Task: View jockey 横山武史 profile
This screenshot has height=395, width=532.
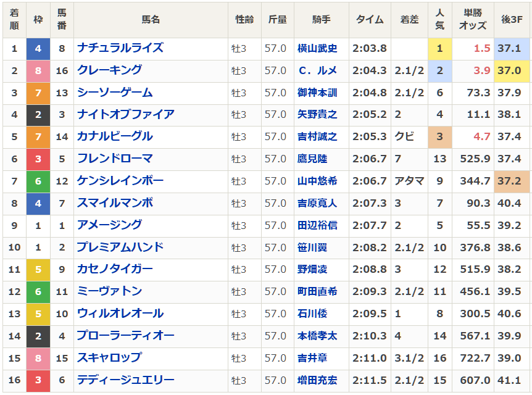Action: click(x=317, y=49)
